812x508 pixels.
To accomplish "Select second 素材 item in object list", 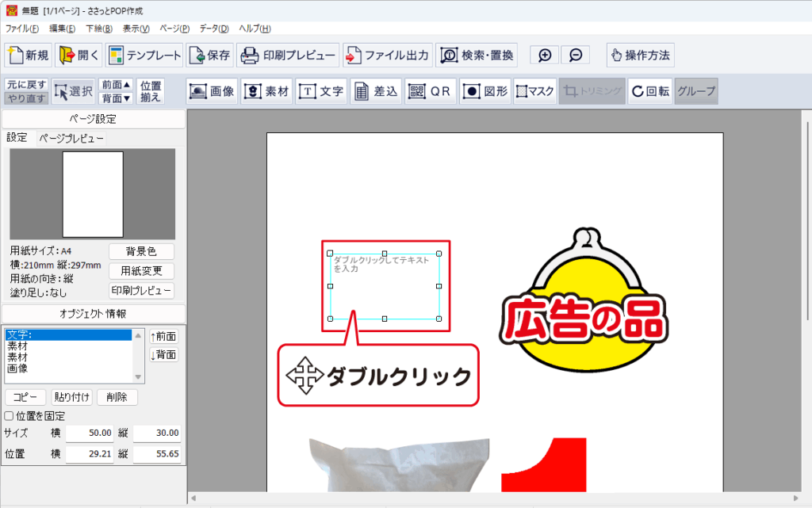I will coord(17,357).
